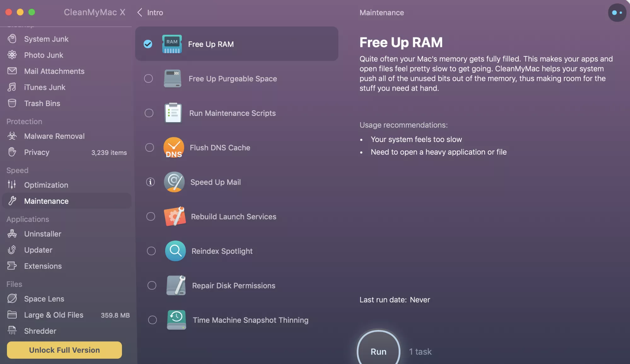
Task: Click the orange Flush DNS Cache icon
Action: pyautogui.click(x=174, y=147)
